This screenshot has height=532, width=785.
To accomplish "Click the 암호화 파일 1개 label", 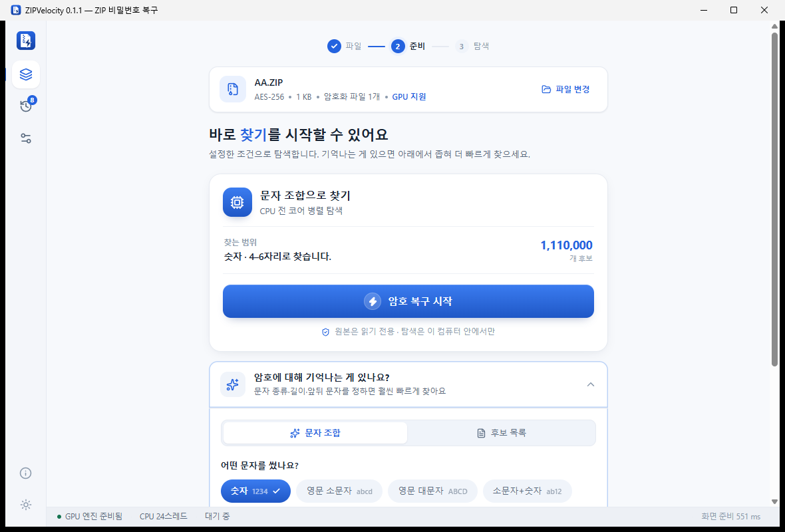I will [353, 97].
